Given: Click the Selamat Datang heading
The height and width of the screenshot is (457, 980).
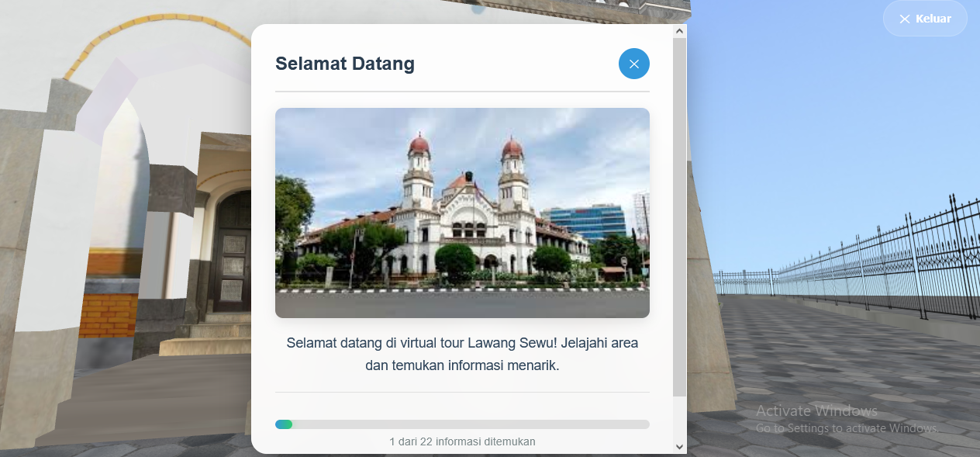Looking at the screenshot, I should 345,64.
